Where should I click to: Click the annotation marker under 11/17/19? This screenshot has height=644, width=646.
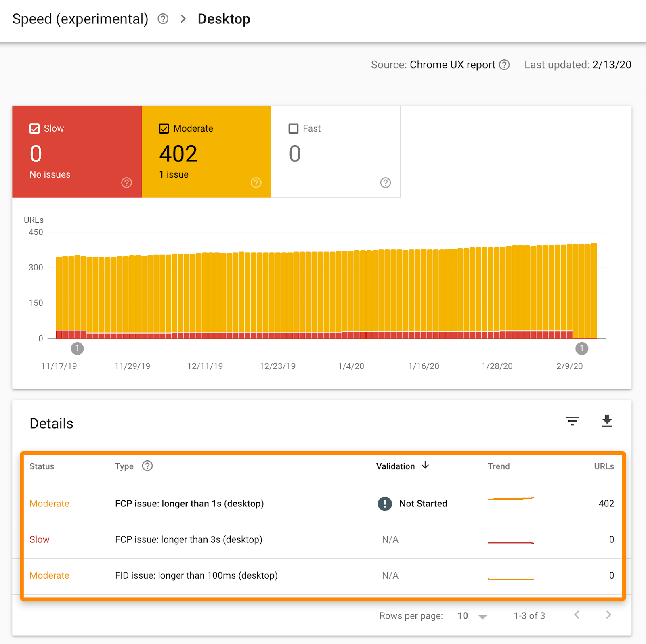pyautogui.click(x=78, y=348)
